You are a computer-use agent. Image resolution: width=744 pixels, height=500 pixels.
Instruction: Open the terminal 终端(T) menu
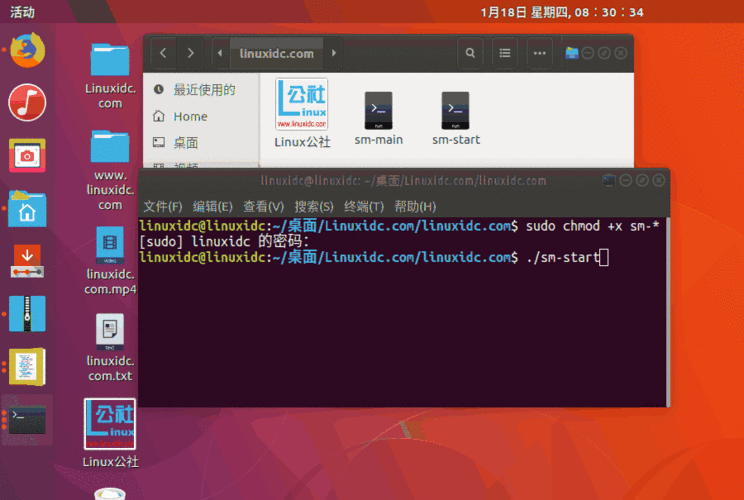click(x=364, y=206)
